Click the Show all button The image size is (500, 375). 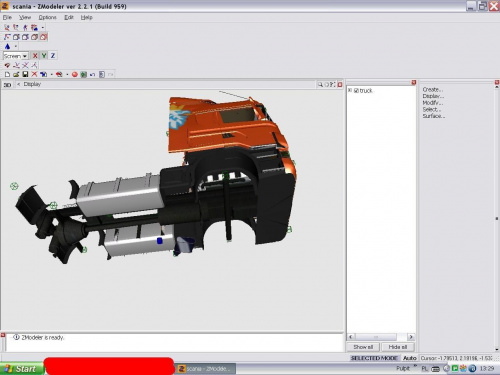click(363, 347)
